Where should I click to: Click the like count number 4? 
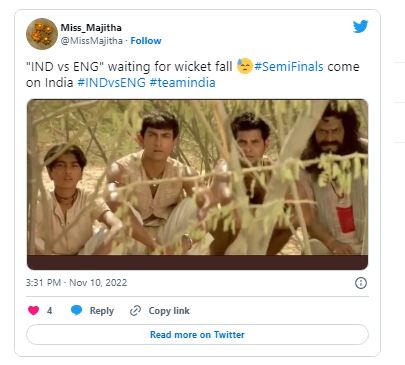tap(49, 311)
